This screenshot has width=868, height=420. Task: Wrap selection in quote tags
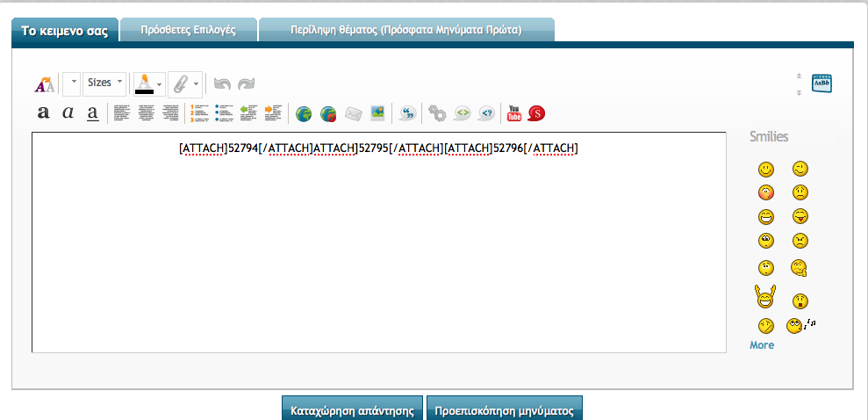[x=407, y=113]
